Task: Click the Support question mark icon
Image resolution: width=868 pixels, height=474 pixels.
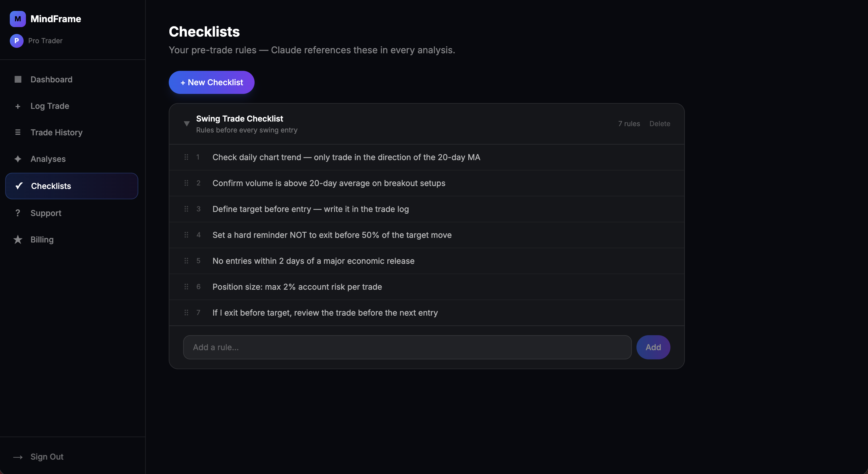Action: [18, 213]
